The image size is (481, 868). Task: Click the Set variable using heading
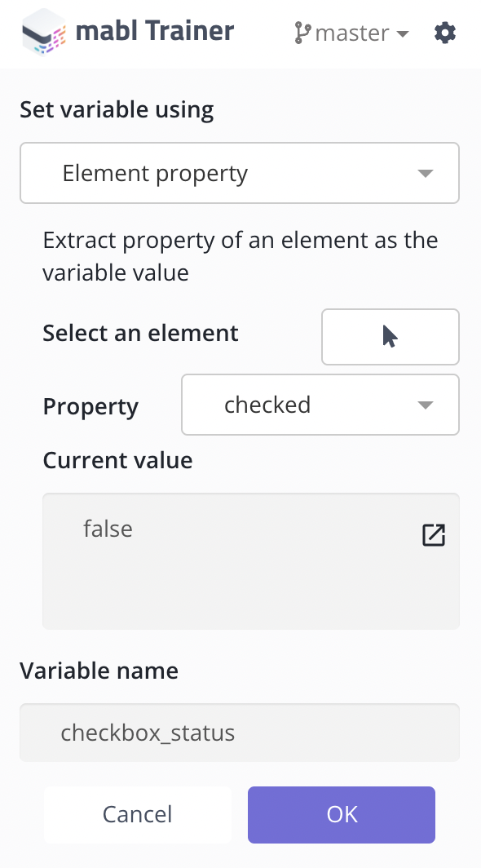[x=117, y=109]
